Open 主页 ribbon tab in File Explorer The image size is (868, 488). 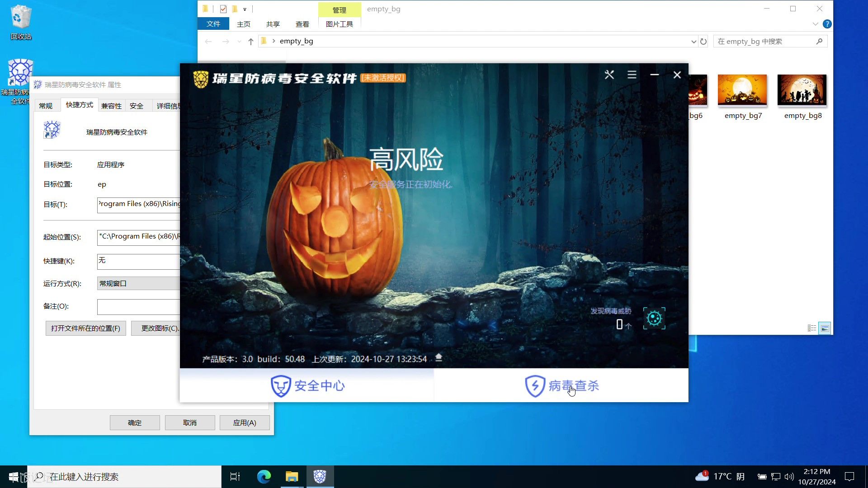coord(244,24)
